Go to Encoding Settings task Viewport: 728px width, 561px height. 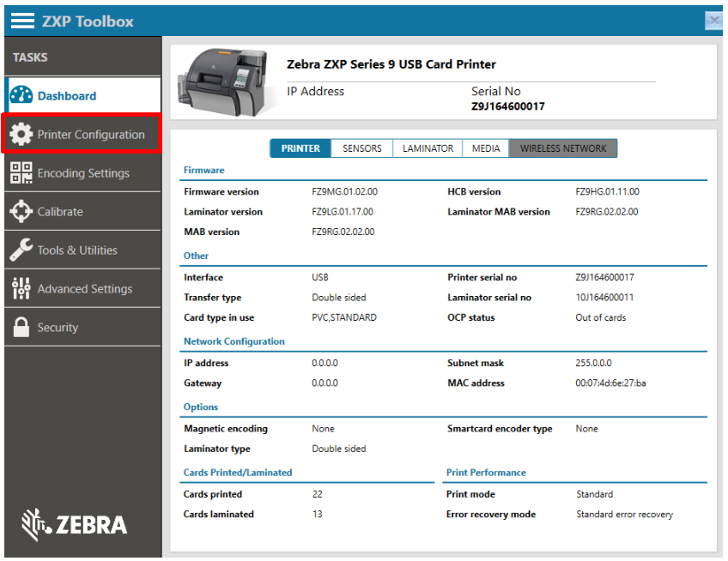coord(83,173)
